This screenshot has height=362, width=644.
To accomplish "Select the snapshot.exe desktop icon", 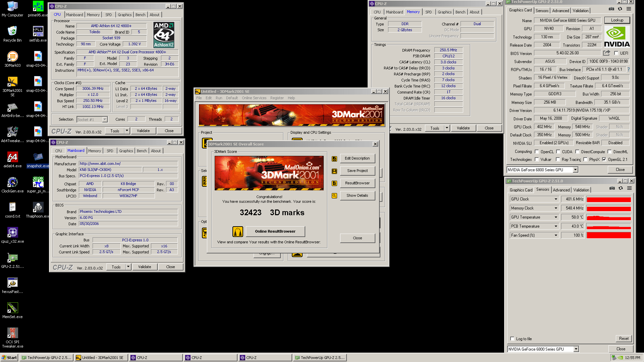I will [x=38, y=160].
